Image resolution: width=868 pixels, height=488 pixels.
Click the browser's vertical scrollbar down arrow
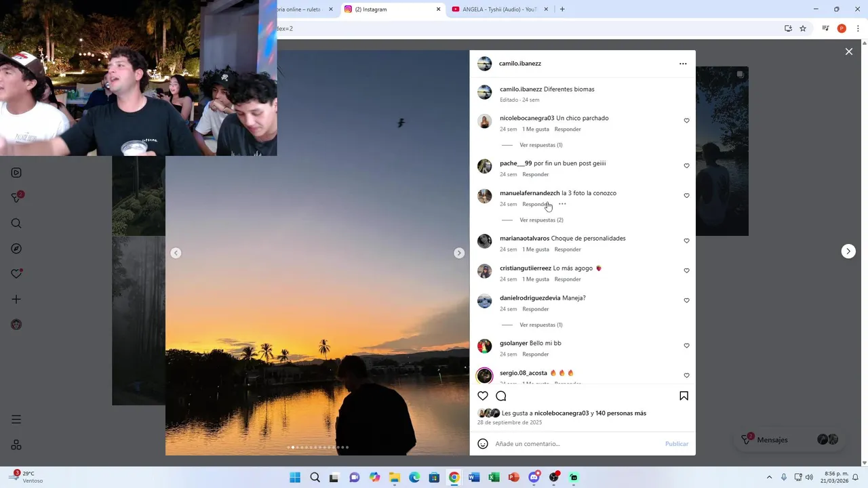[x=864, y=463]
